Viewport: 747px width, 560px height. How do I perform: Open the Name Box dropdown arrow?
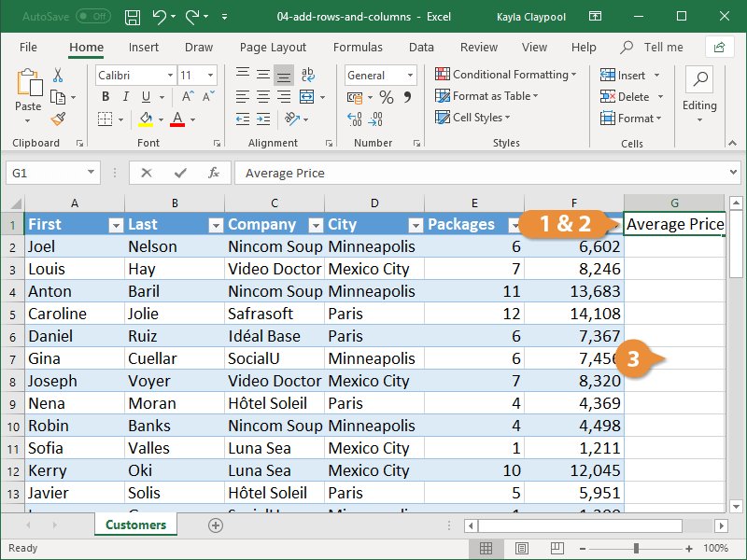point(91,173)
